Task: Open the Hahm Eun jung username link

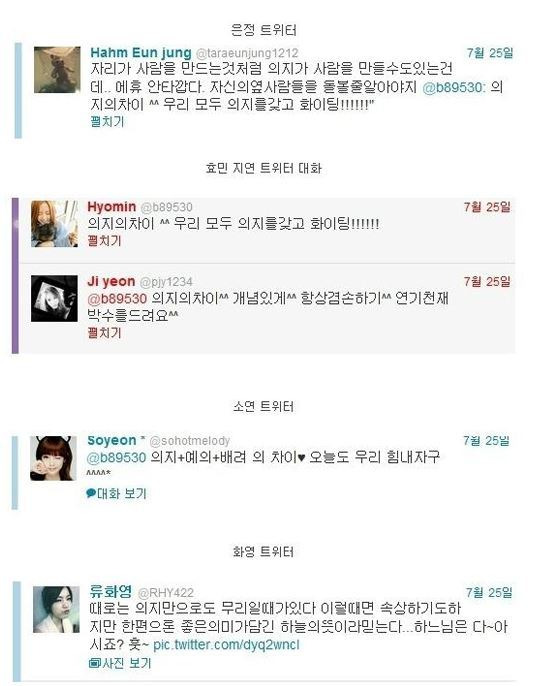Action: 141,52
